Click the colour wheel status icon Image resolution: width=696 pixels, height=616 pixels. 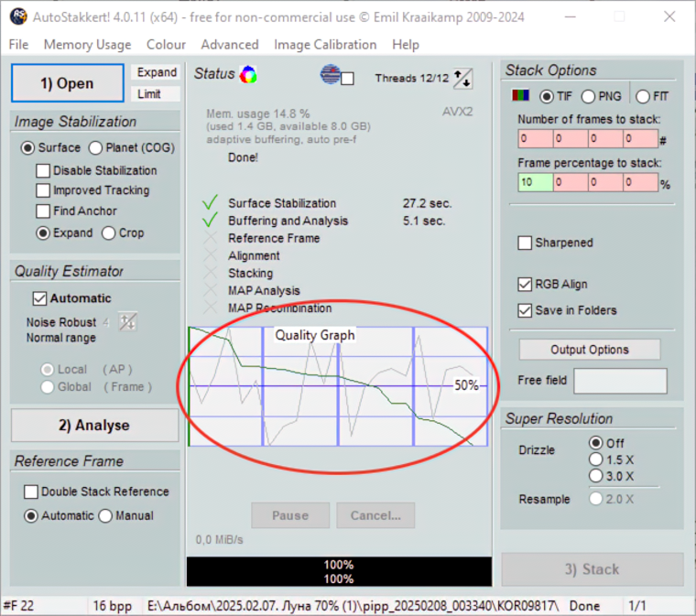pyautogui.click(x=248, y=74)
